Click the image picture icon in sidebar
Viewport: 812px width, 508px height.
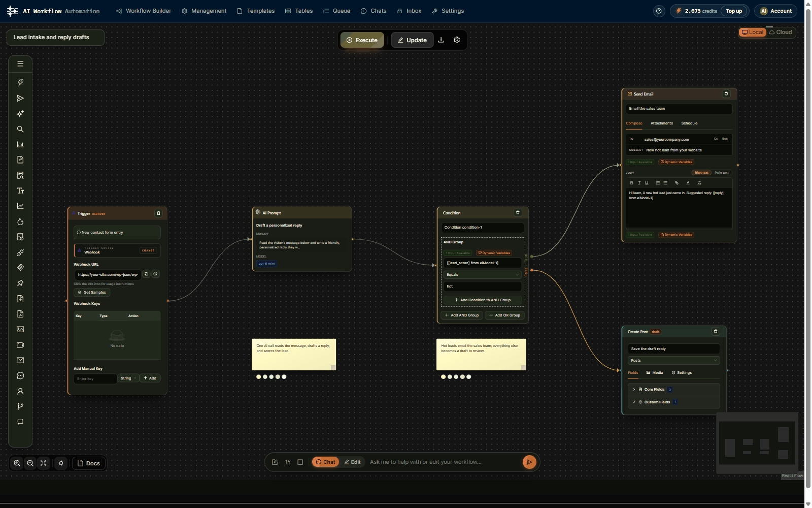(20, 329)
